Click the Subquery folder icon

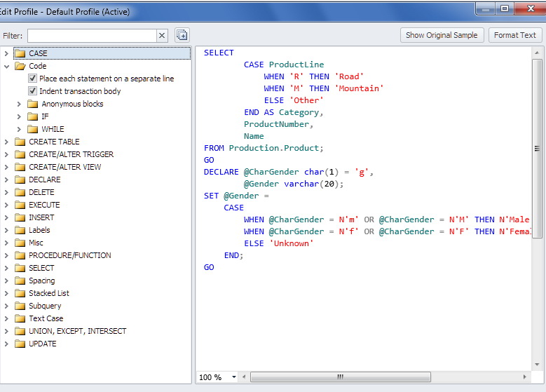[20, 306]
